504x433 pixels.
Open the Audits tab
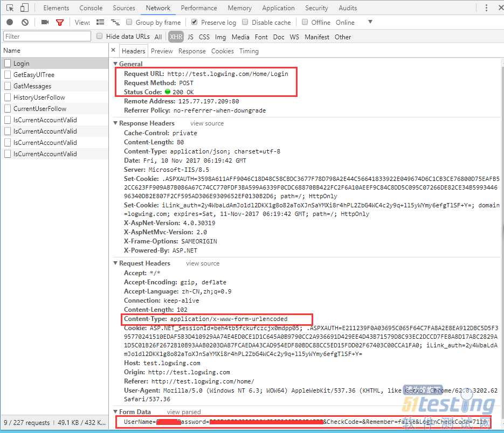[348, 8]
